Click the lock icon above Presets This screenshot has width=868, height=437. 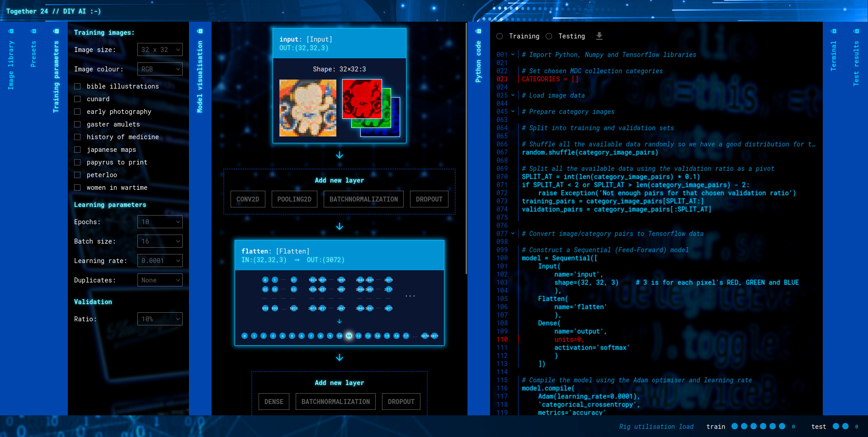point(33,31)
